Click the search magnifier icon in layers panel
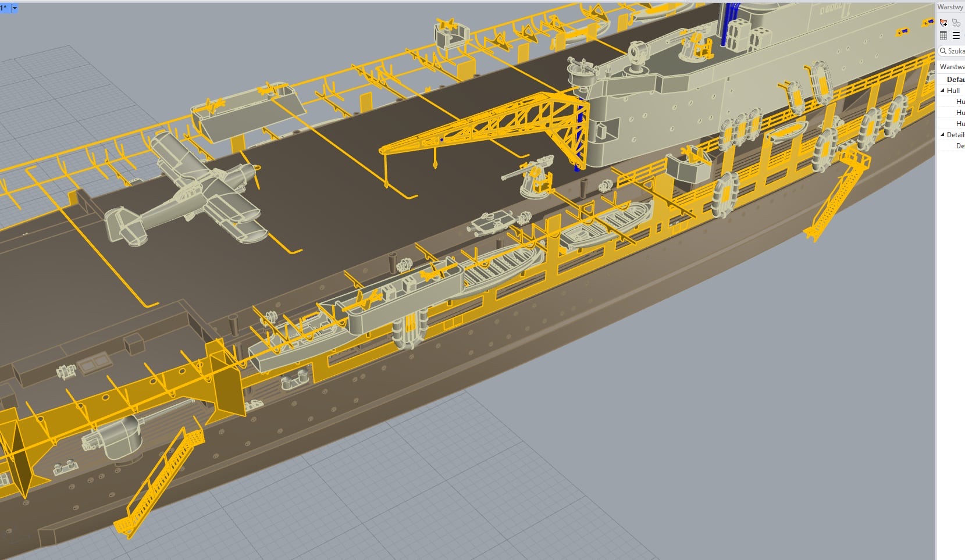 [943, 51]
